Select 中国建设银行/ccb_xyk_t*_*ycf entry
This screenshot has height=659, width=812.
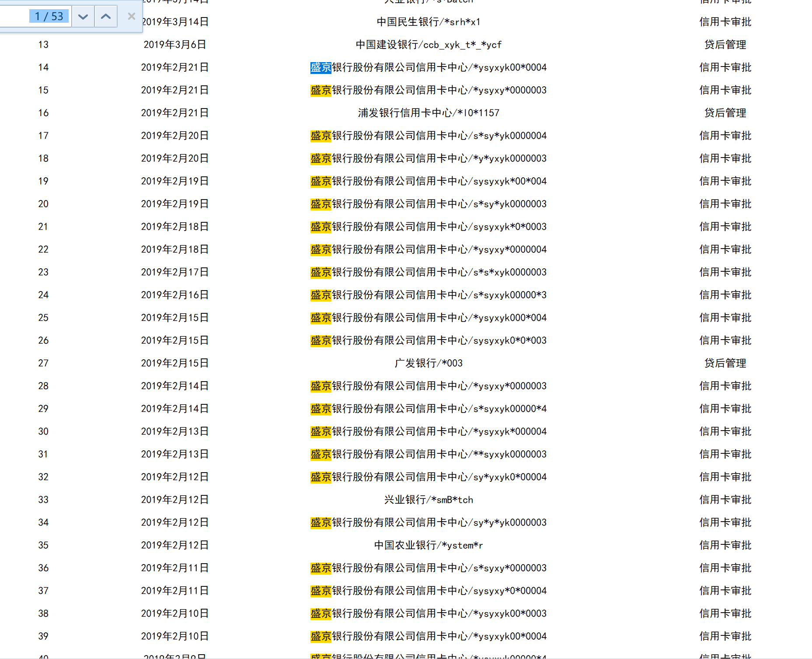[429, 45]
